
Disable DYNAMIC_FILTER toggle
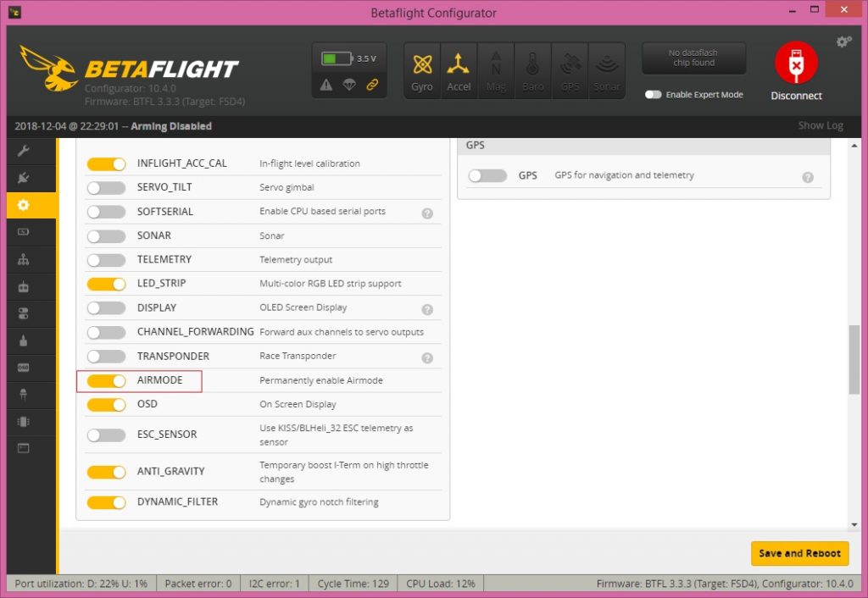pos(106,502)
